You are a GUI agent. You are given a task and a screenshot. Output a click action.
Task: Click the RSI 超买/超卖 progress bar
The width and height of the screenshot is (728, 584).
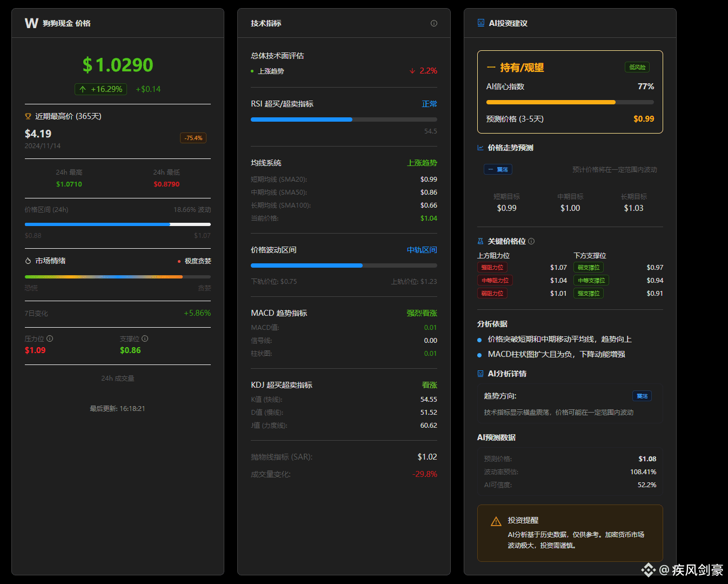[344, 120]
